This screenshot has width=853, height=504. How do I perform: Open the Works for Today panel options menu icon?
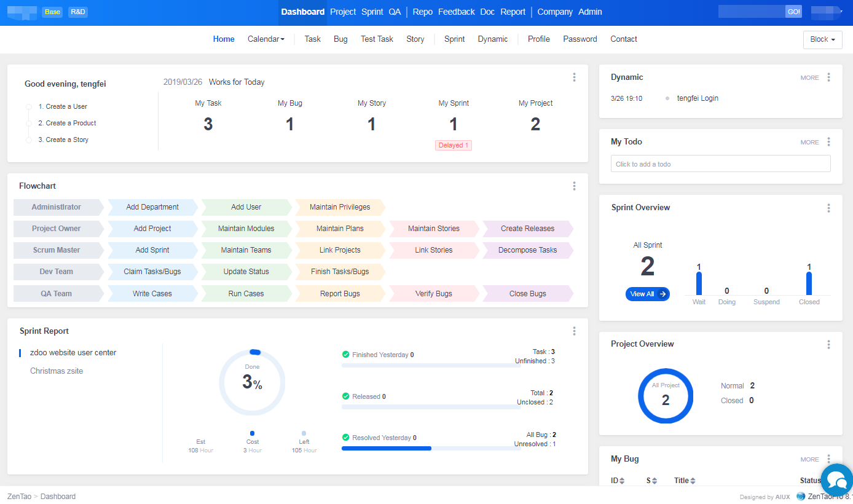(x=574, y=77)
